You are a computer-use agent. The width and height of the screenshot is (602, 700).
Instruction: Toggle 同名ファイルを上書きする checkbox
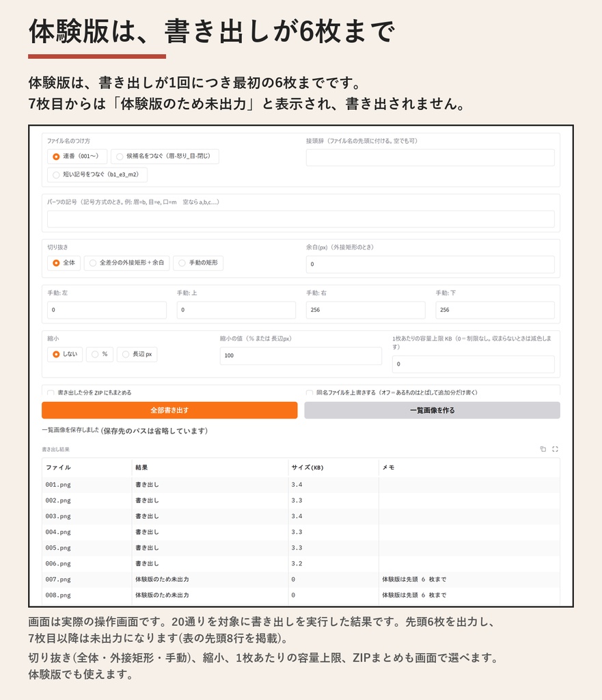[310, 393]
